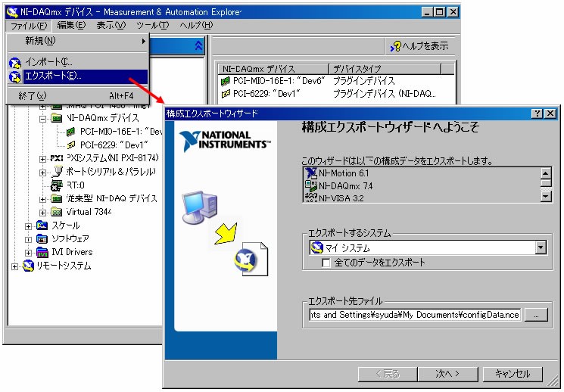The height and width of the screenshot is (392, 564).
Task: Expand the ポート(シリアル&パラレル) node
Action: coord(42,173)
